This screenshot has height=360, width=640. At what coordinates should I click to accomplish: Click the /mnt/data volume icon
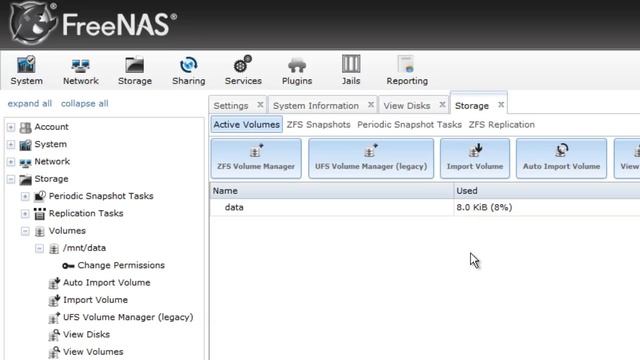click(x=54, y=248)
